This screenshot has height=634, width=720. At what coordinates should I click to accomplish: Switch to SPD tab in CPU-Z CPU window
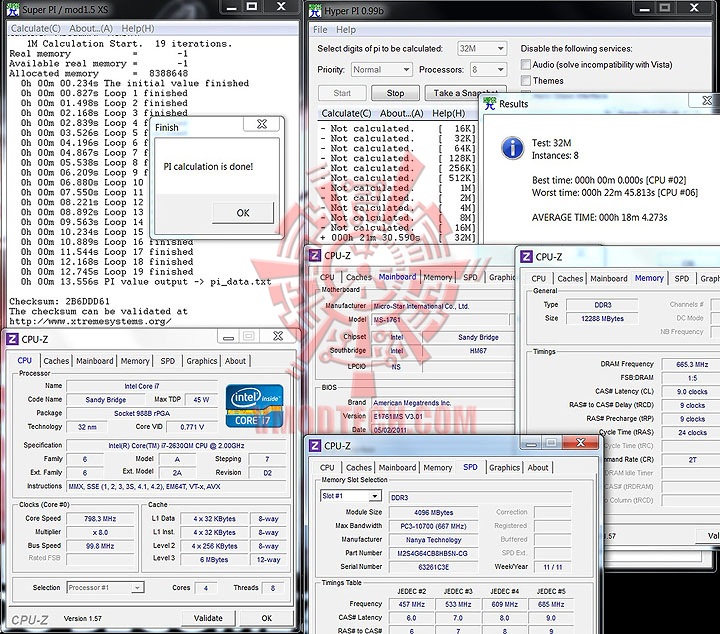coord(168,361)
